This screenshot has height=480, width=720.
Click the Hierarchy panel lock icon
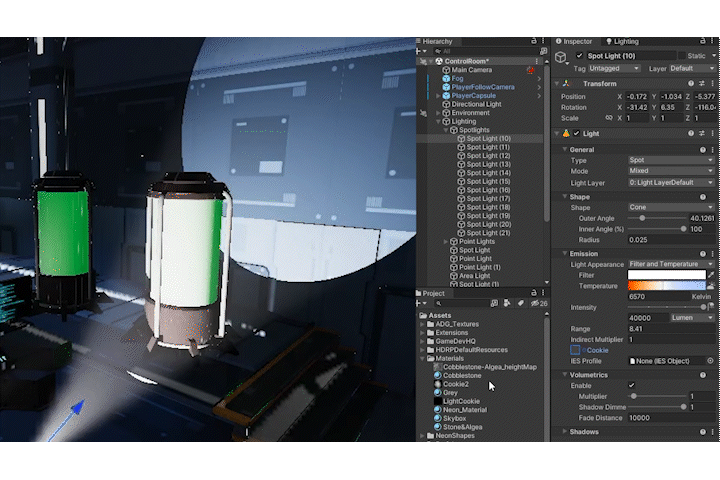click(x=534, y=41)
